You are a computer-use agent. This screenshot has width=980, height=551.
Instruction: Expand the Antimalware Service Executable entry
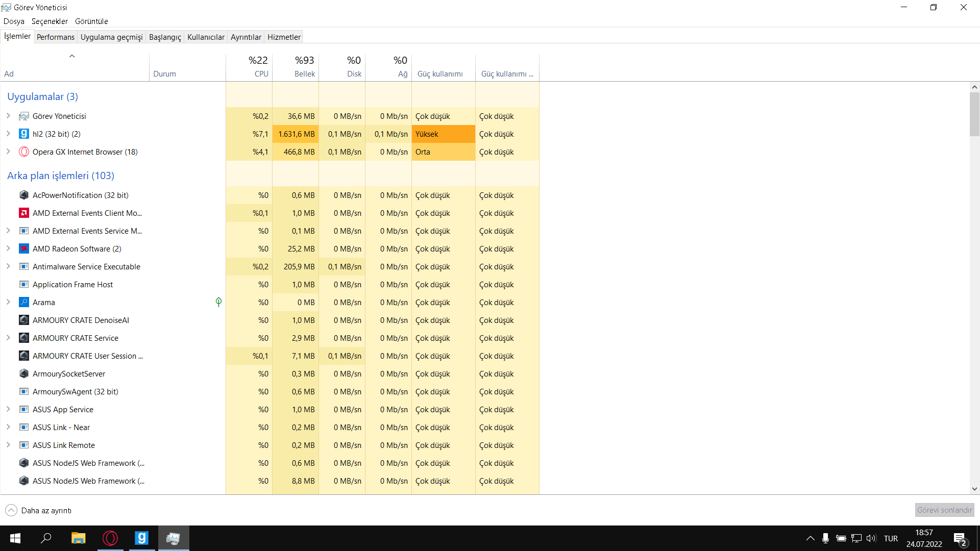coord(8,266)
